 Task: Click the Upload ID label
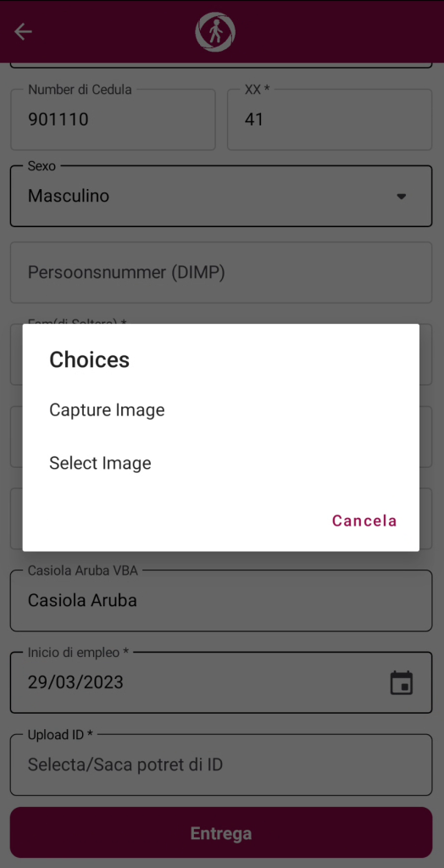pyautogui.click(x=60, y=735)
